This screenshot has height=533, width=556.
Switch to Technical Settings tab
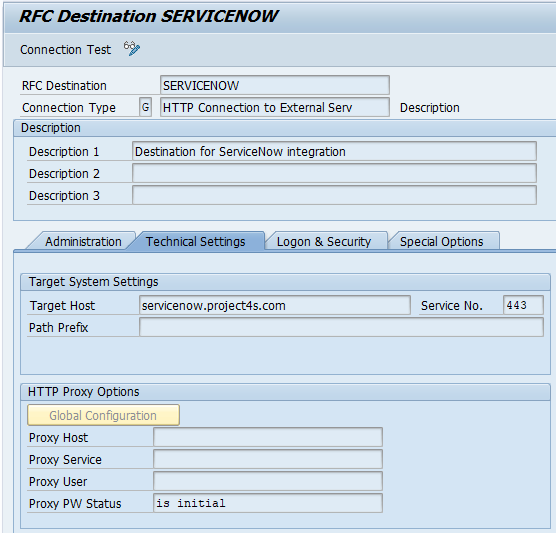coord(195,241)
